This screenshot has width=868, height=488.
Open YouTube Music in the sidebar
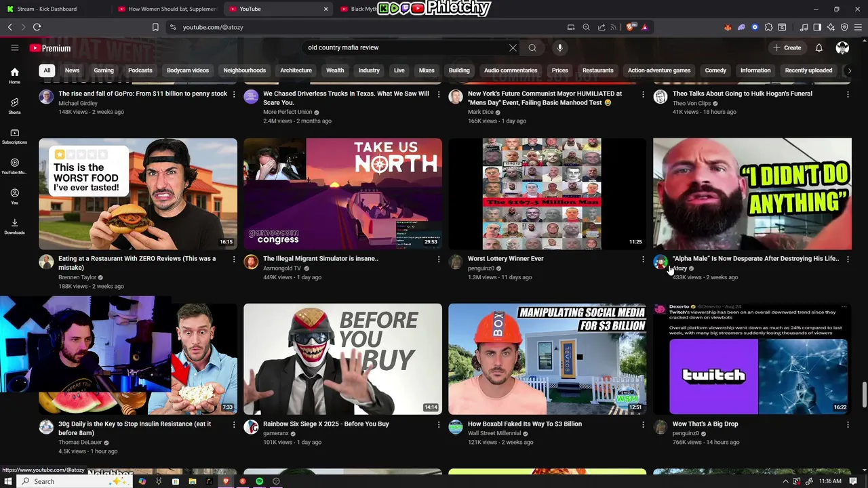point(14,167)
